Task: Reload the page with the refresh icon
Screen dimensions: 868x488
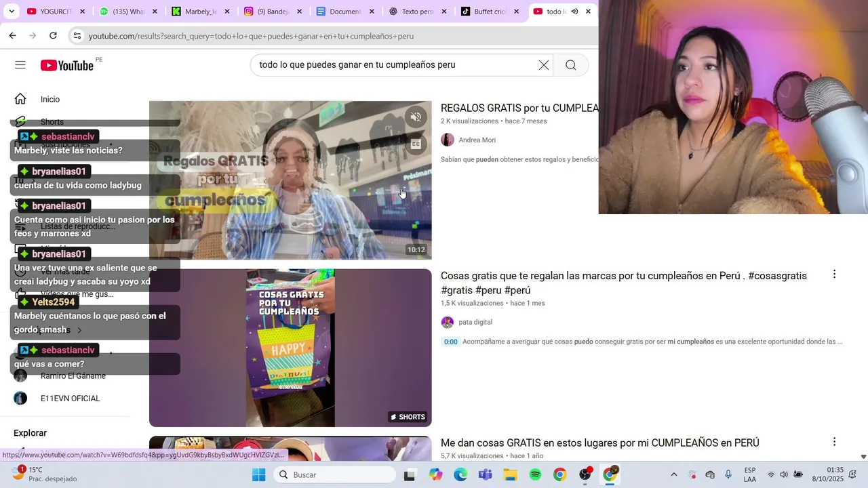Action: click(53, 35)
